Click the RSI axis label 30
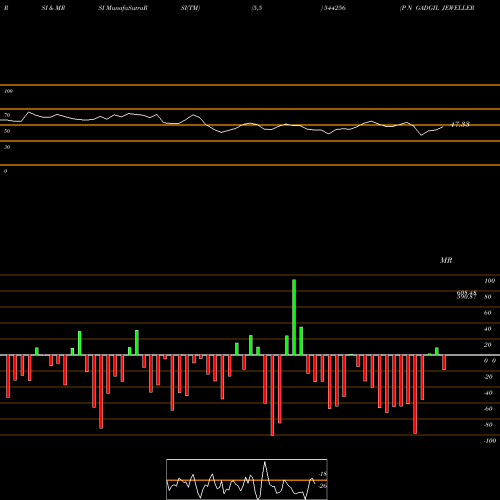The height and width of the screenshot is (500, 500). pyautogui.click(x=7, y=147)
